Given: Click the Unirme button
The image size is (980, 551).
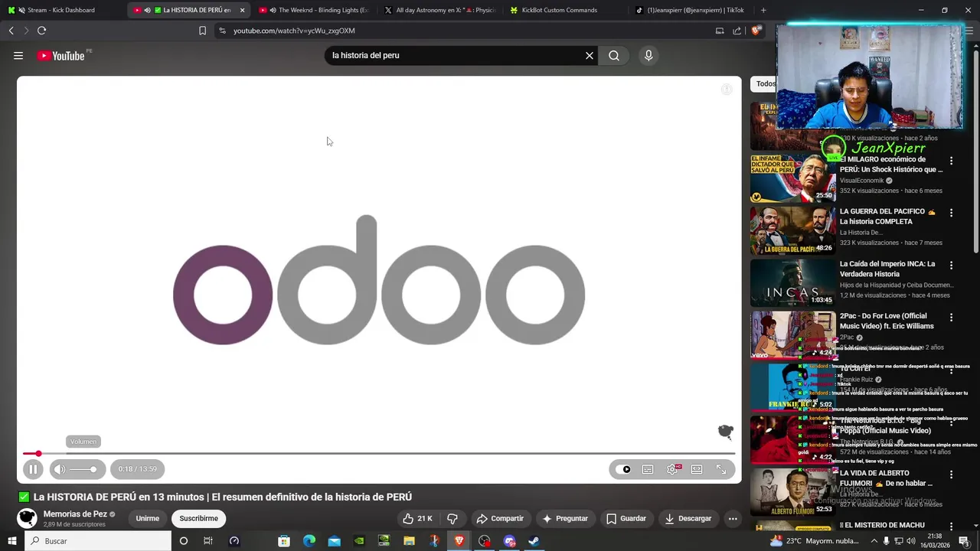Looking at the screenshot, I should click(x=148, y=519).
